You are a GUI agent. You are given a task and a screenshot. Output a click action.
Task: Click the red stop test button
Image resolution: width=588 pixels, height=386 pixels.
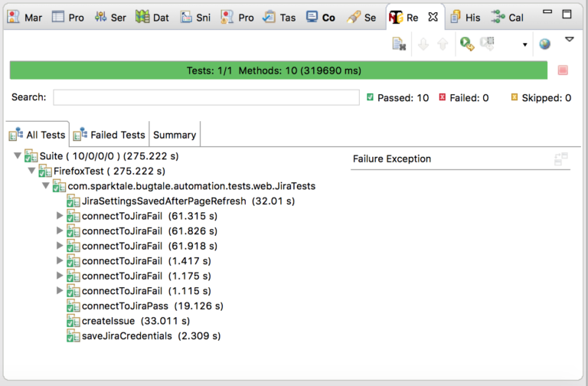(563, 70)
